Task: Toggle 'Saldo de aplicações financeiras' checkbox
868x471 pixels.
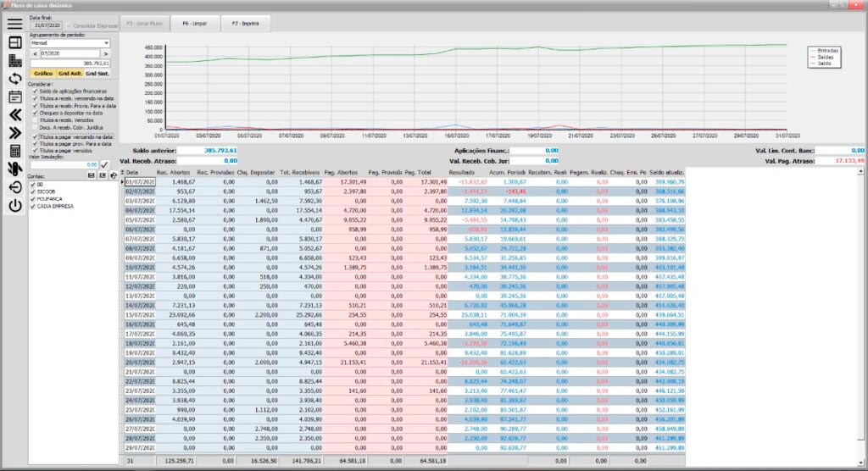Action: (35, 91)
